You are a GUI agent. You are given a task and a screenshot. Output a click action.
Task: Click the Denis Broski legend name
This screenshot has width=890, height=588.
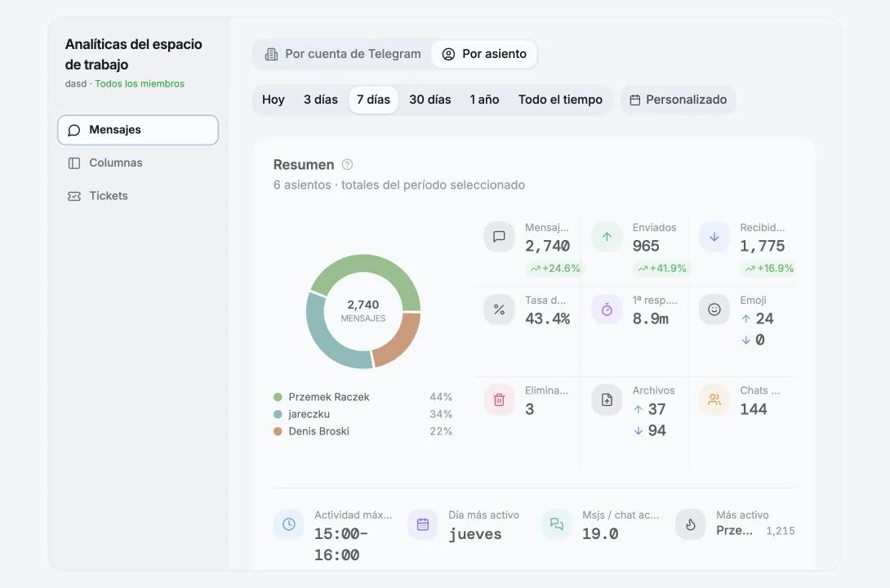tap(318, 430)
